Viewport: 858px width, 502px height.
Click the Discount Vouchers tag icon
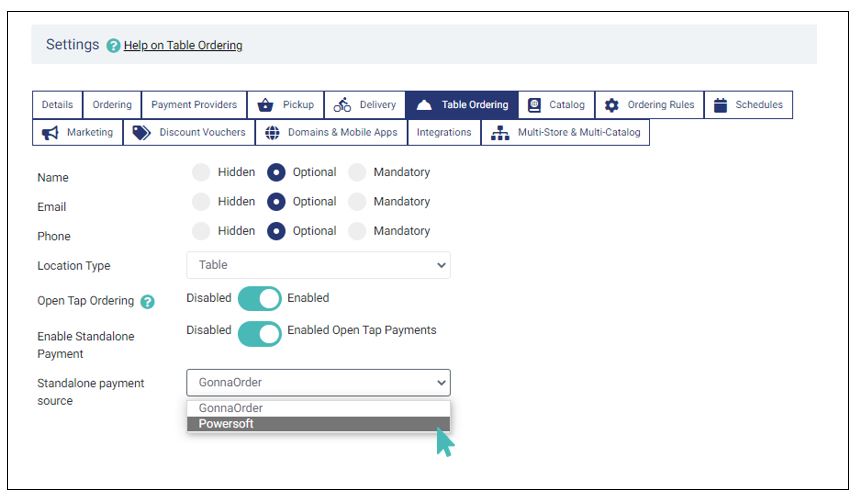141,132
